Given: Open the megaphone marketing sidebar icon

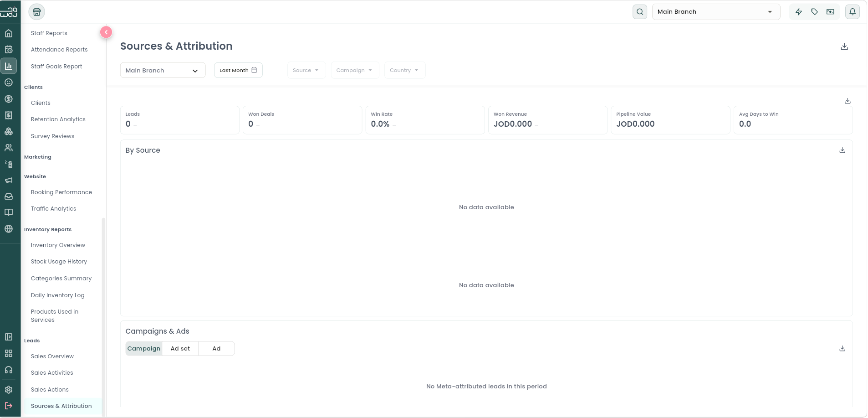Looking at the screenshot, I should point(9,181).
